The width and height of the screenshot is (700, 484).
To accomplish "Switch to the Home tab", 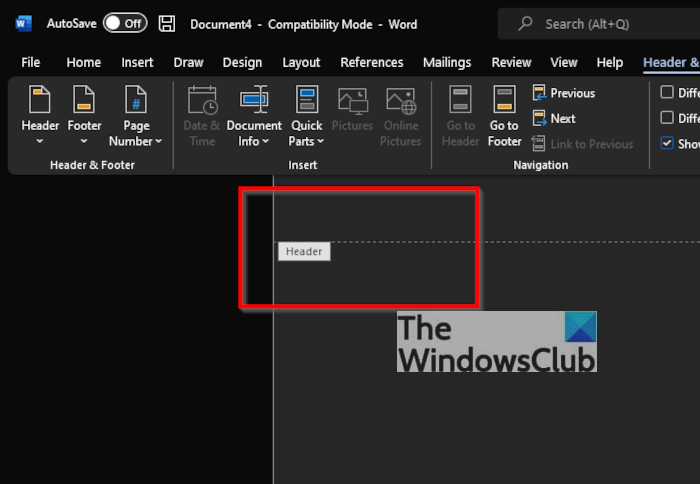I will click(x=83, y=62).
